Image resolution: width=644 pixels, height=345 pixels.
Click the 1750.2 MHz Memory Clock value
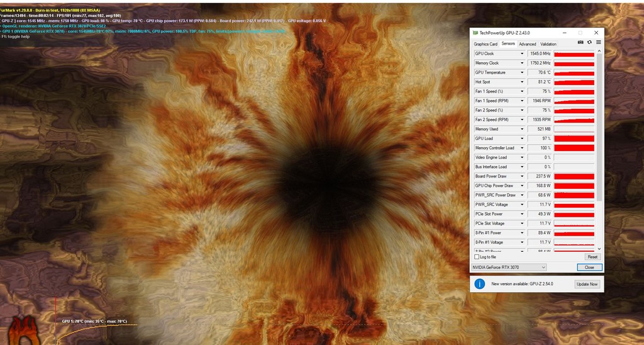coord(540,64)
